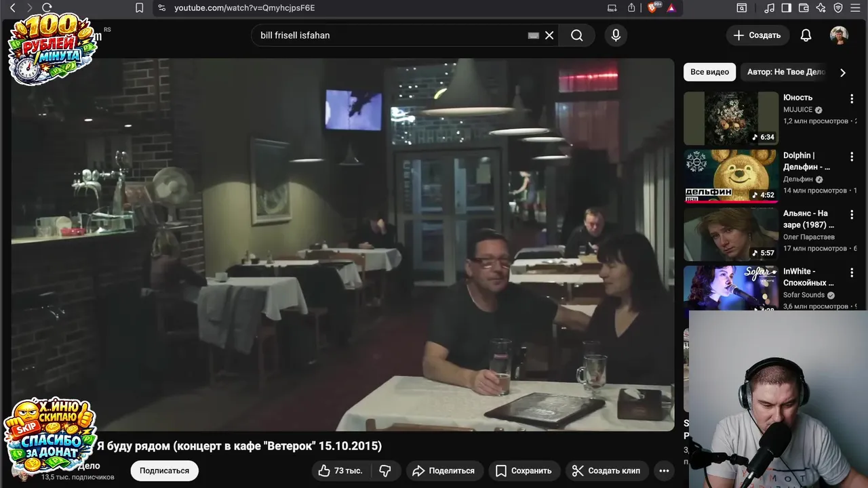Click the 13,5 тыс. подписчиков text
868x488 pixels.
coord(78,477)
